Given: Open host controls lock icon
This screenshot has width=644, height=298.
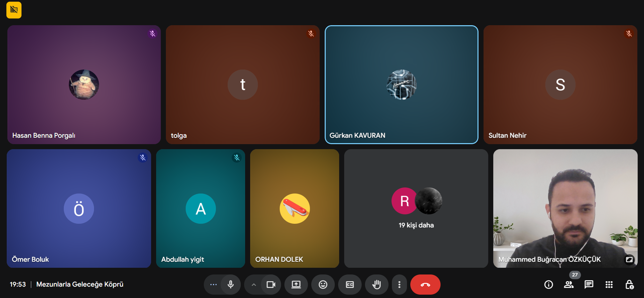Looking at the screenshot, I should (629, 285).
